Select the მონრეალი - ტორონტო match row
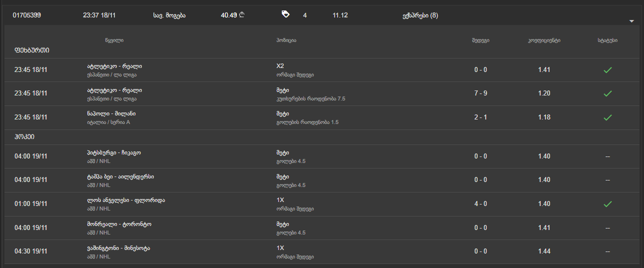Image resolution: width=644 pixels, height=268 pixels. [x=119, y=224]
